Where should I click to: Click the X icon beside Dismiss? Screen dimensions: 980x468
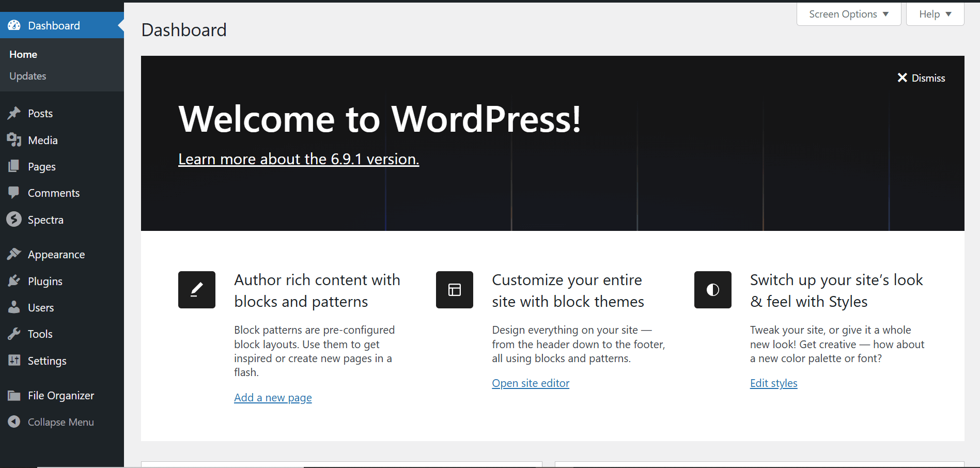click(903, 78)
